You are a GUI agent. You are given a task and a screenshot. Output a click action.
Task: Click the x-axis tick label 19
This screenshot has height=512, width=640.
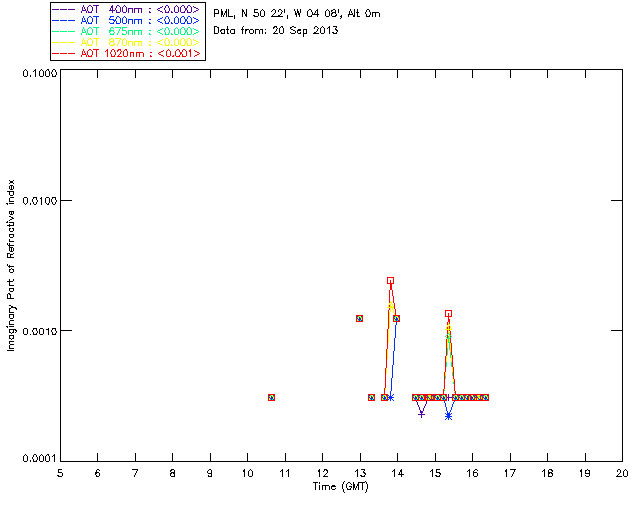click(585, 473)
